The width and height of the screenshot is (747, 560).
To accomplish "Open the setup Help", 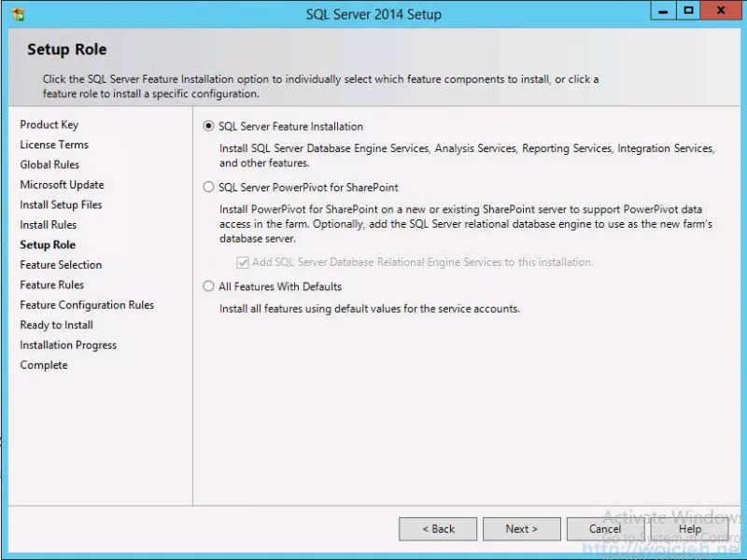I will click(x=689, y=528).
